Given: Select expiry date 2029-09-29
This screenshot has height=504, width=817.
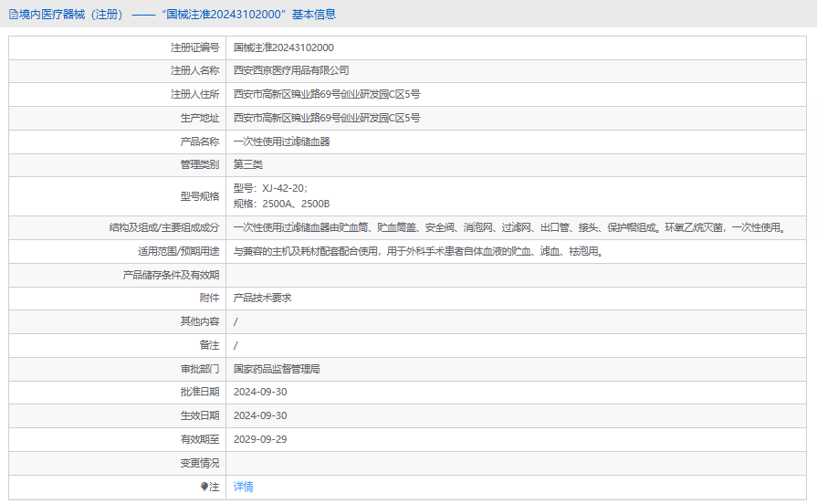Looking at the screenshot, I should pos(260,439).
